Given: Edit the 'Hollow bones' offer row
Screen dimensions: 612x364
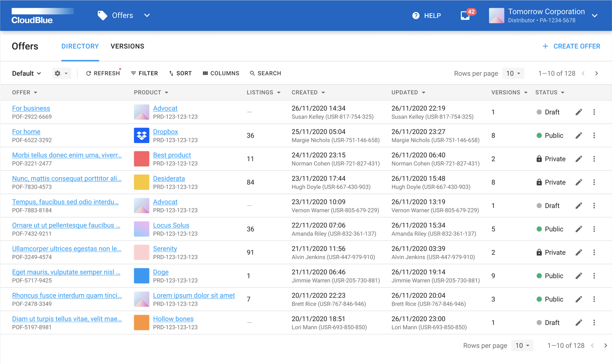Looking at the screenshot, I should tap(578, 322).
